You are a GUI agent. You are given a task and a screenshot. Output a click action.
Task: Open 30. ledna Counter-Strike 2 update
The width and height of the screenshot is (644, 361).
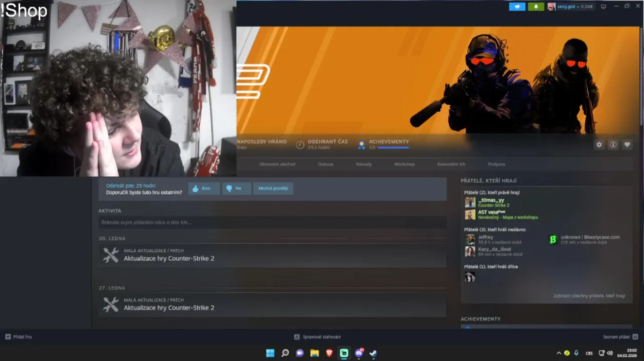click(169, 258)
